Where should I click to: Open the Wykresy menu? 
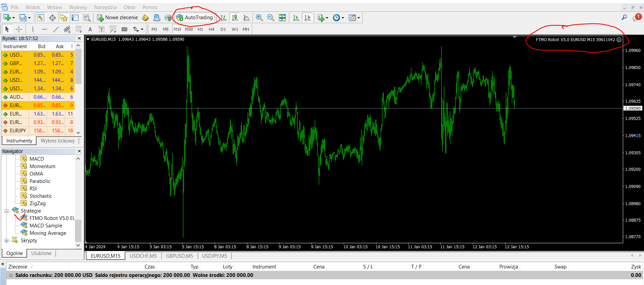78,7
